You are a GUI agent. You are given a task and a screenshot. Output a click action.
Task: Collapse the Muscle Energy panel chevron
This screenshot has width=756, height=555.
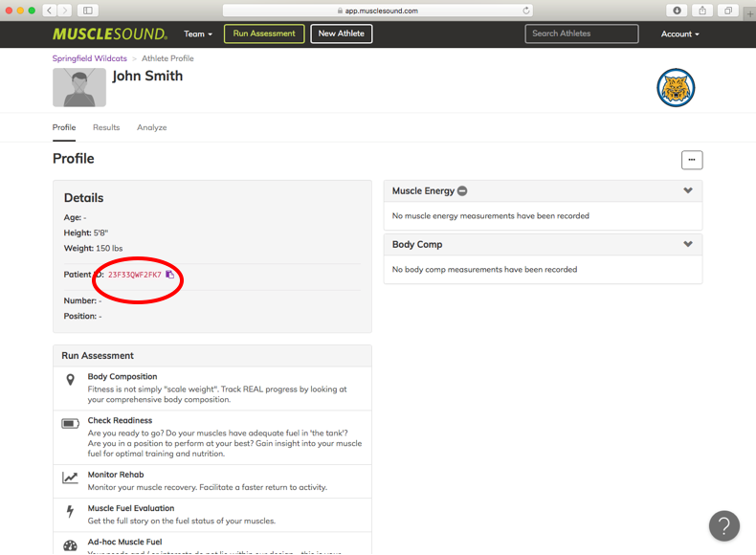(x=688, y=190)
